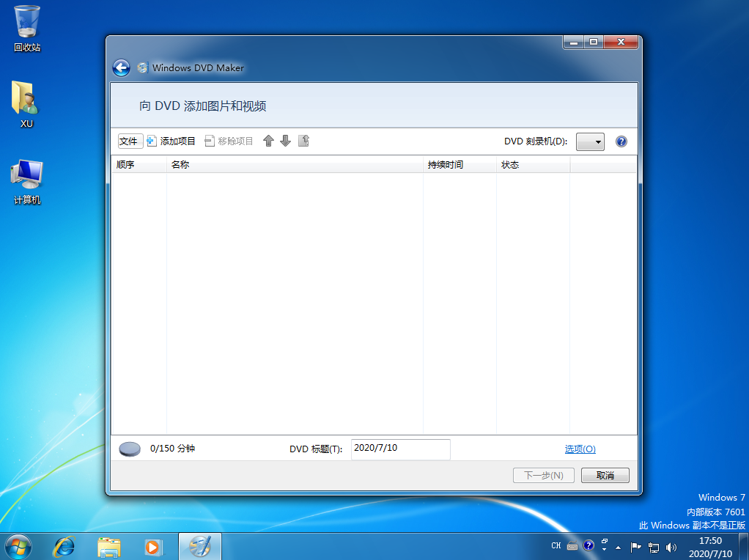Close the DVD Maker window
749x560 pixels.
621,42
